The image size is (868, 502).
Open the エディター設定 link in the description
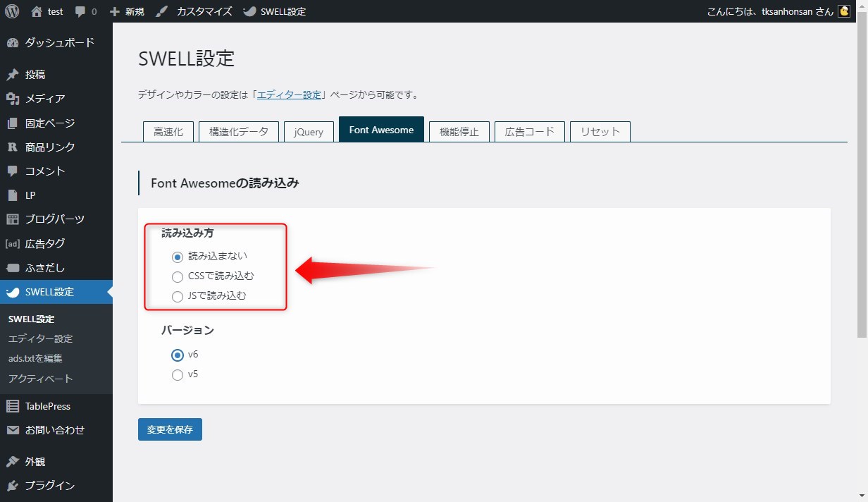289,94
